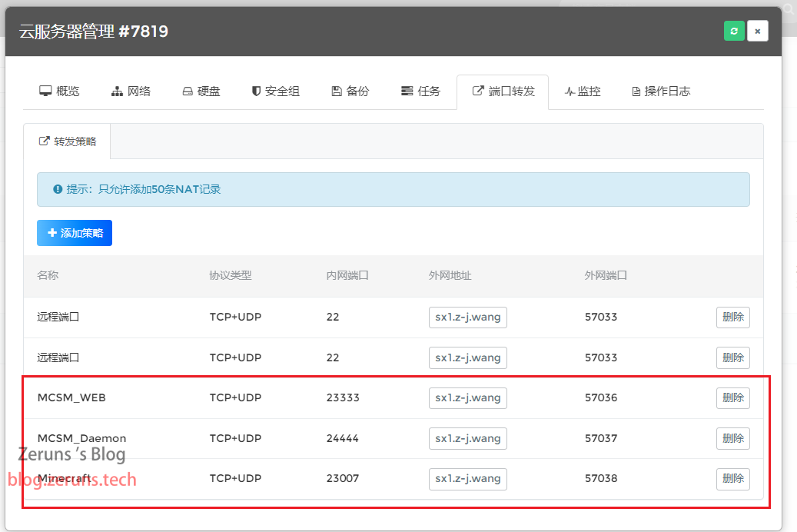The height and width of the screenshot is (532, 797).
Task: Click the green refresh icon in header
Action: click(734, 31)
